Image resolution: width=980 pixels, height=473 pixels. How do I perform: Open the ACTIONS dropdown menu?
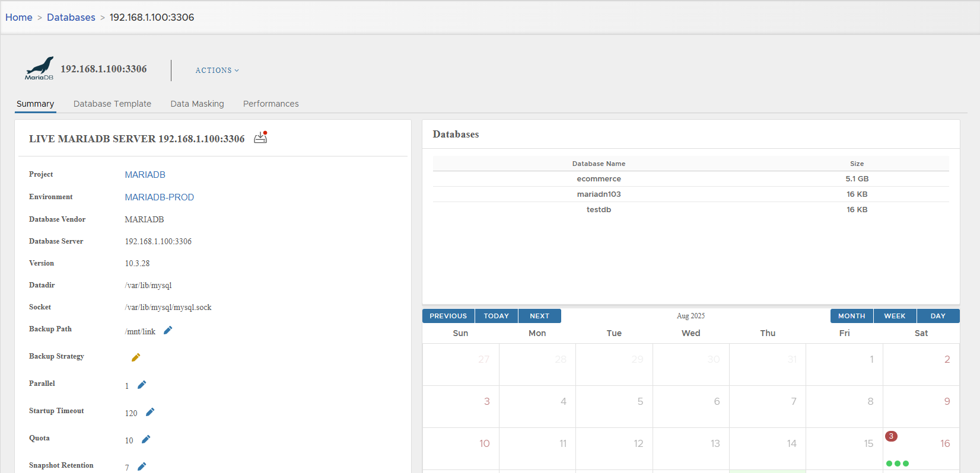tap(217, 70)
